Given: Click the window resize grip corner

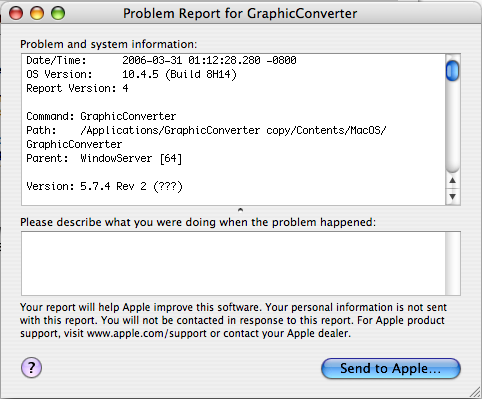Looking at the screenshot, I should (474, 392).
